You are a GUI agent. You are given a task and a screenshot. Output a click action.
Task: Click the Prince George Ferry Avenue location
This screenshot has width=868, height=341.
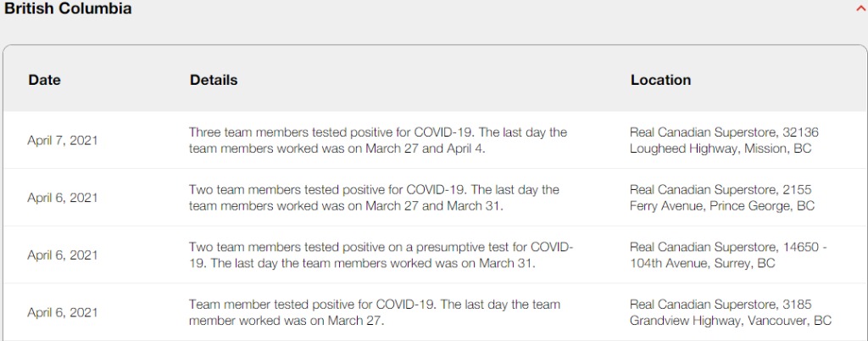pos(722,198)
